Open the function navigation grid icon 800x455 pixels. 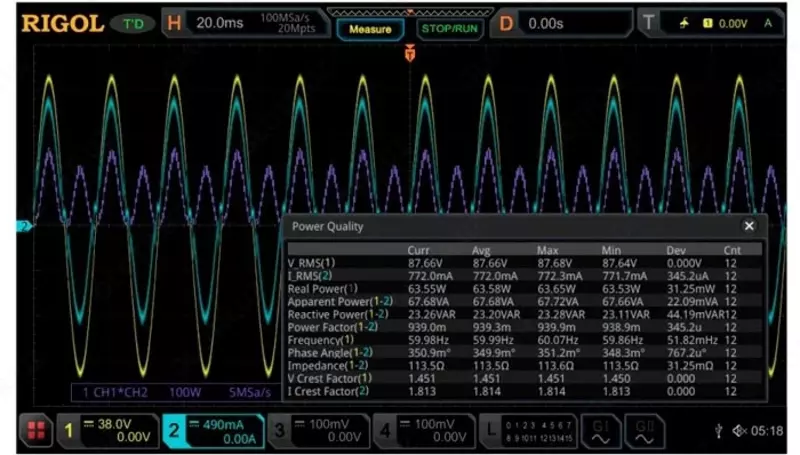[x=37, y=431]
